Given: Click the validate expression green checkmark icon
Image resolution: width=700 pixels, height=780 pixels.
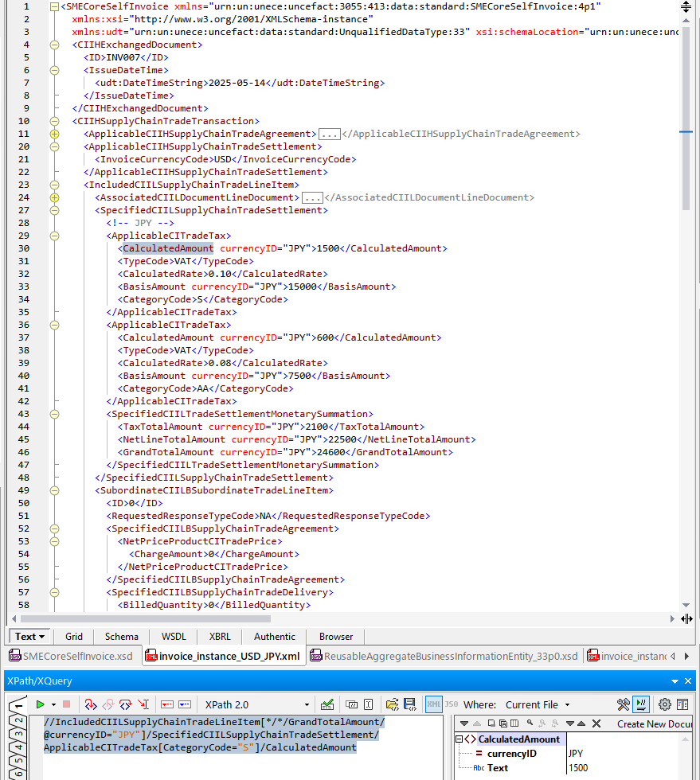Looking at the screenshot, I should pyautogui.click(x=327, y=704).
